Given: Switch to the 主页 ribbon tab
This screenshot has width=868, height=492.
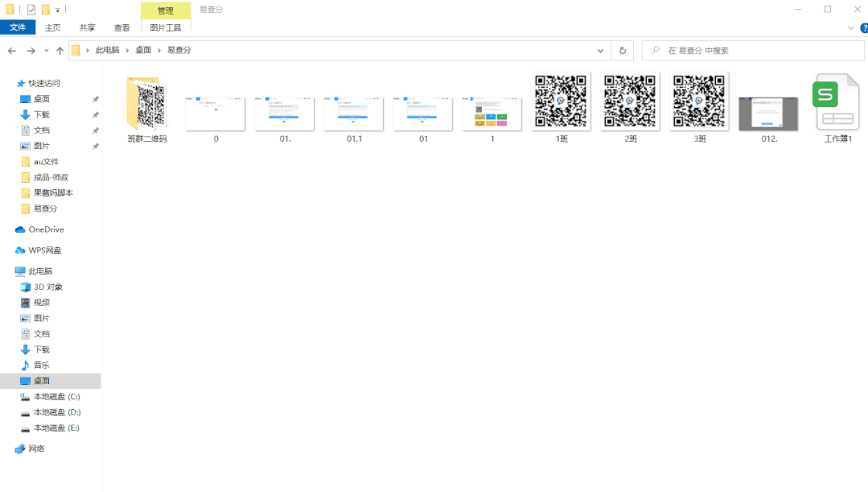Looking at the screenshot, I should pos(52,27).
